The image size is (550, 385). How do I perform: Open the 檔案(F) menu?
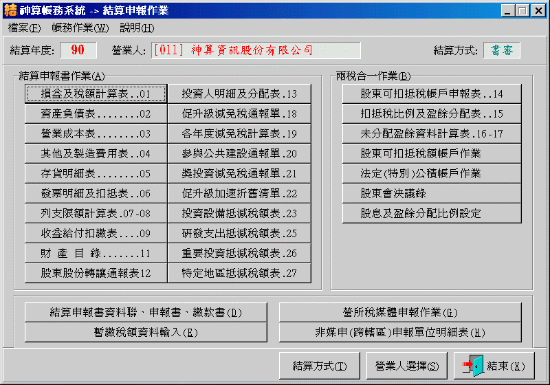pos(24,28)
